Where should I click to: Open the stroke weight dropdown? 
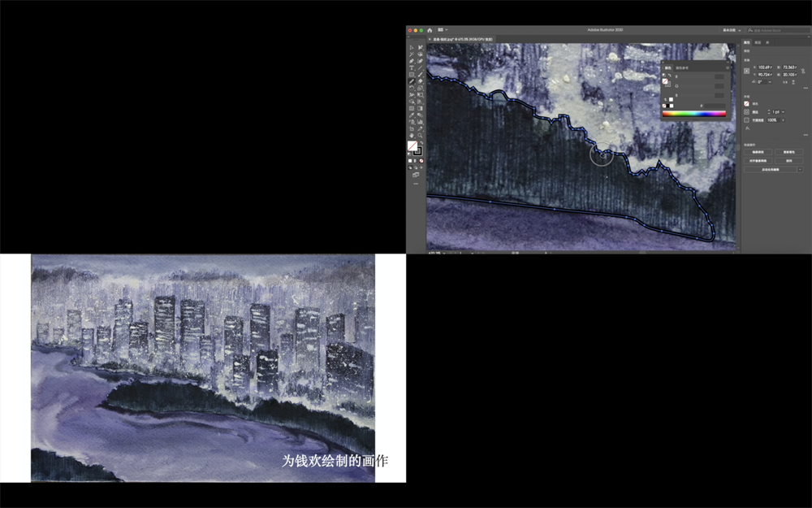point(783,112)
